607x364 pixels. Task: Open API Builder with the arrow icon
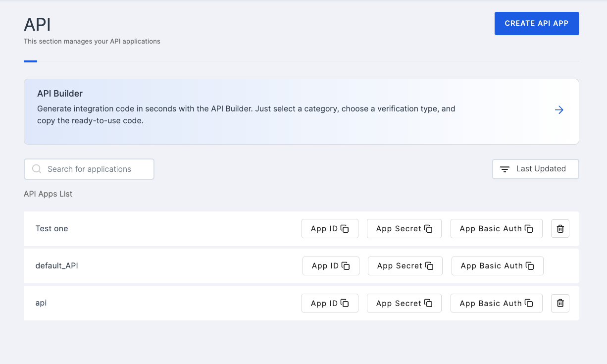(559, 110)
